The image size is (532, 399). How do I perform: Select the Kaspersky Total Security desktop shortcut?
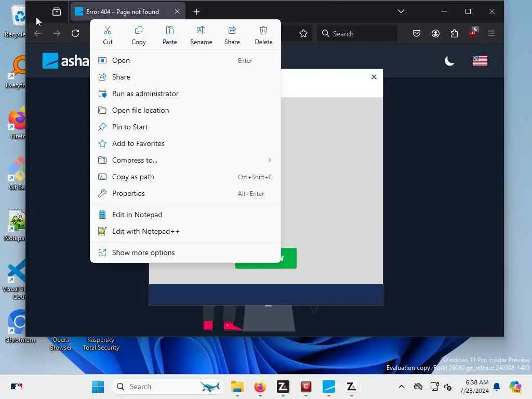coord(101,344)
